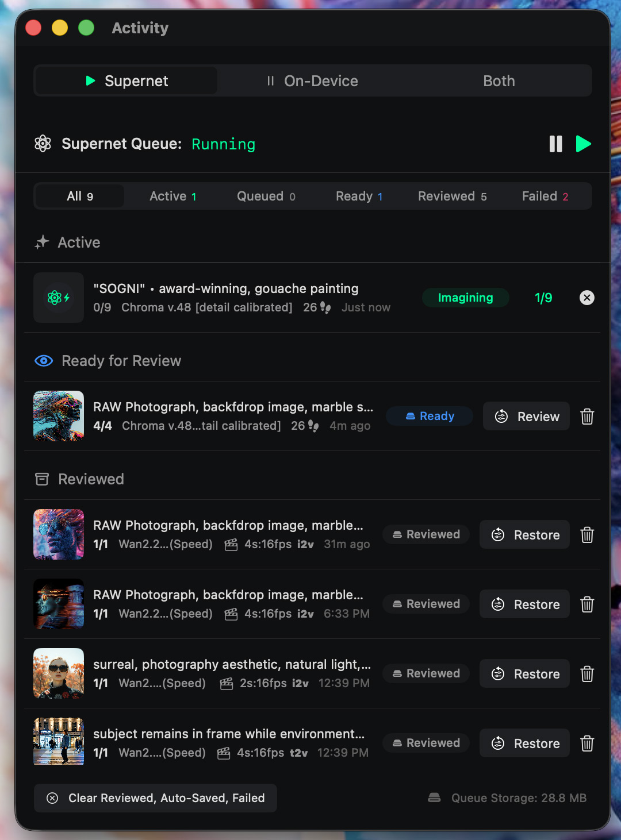
Task: Restore the 12:39 PM surreal photography job
Action: (524, 674)
